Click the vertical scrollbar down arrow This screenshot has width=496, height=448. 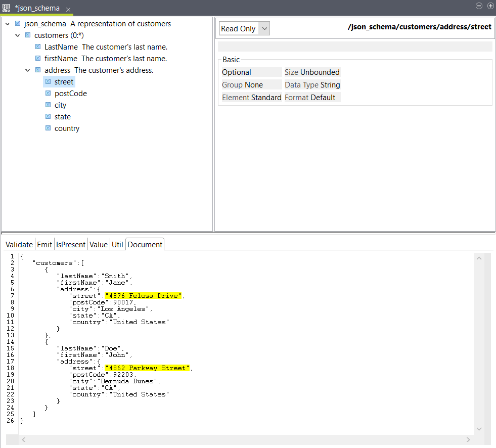coord(478,428)
